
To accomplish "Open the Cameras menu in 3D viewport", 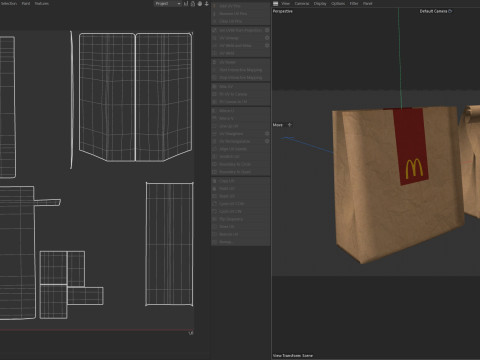I will click(x=302, y=4).
